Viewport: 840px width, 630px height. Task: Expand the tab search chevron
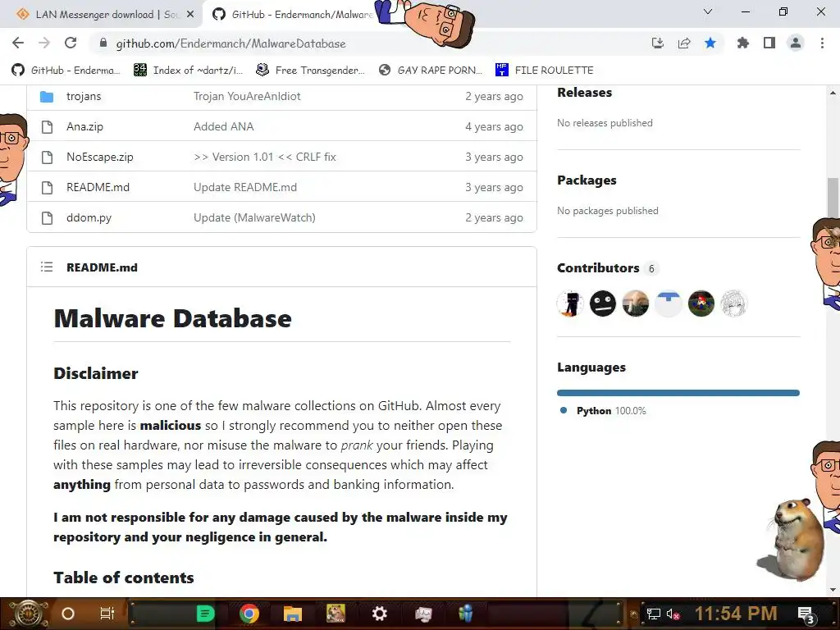pyautogui.click(x=708, y=11)
